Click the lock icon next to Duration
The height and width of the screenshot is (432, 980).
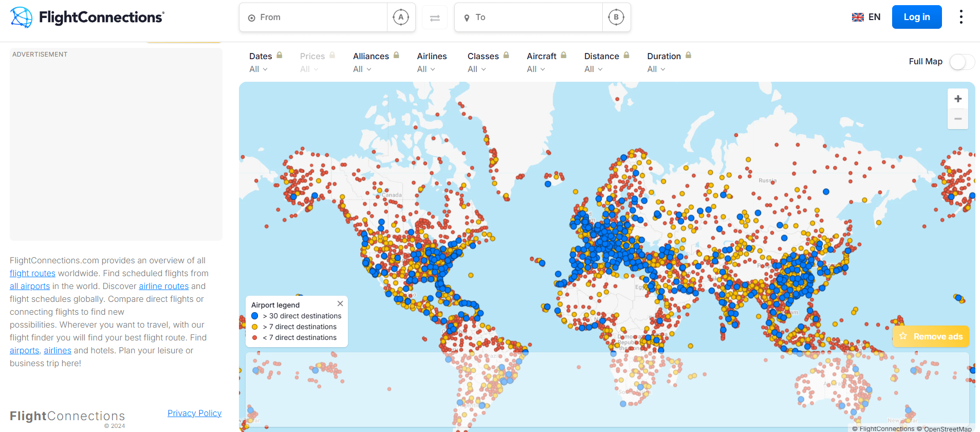point(688,55)
